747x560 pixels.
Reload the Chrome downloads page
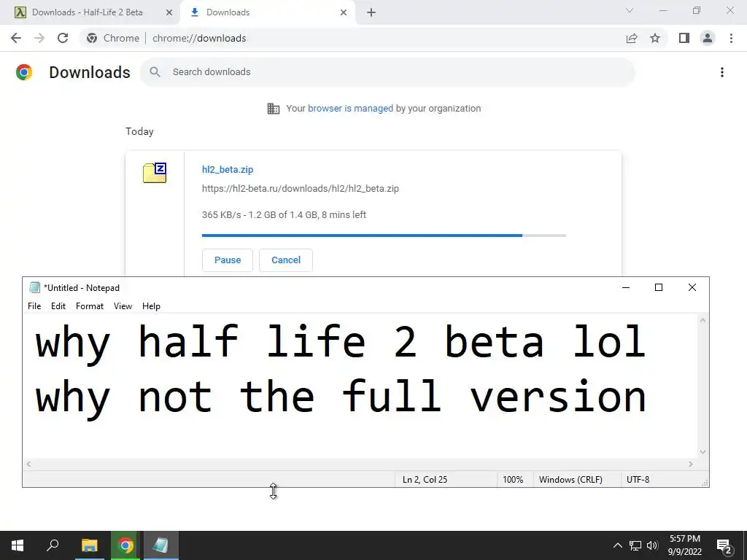63,38
